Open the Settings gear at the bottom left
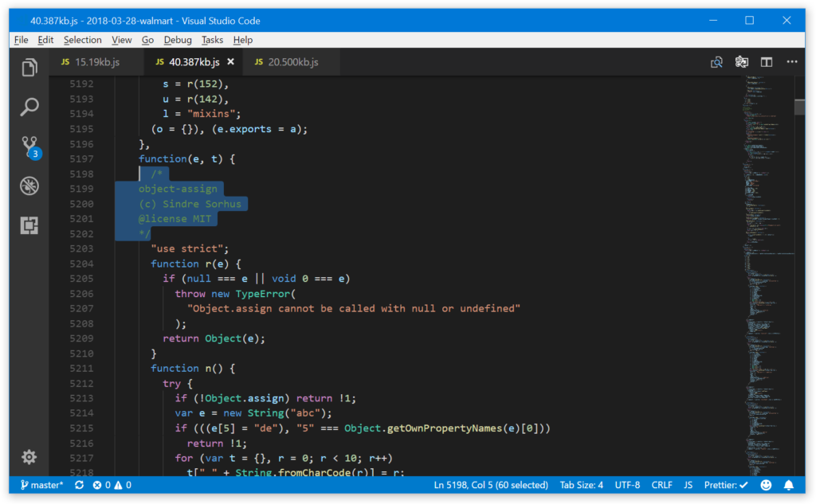Screen dimensions: 816x504 tap(29, 457)
